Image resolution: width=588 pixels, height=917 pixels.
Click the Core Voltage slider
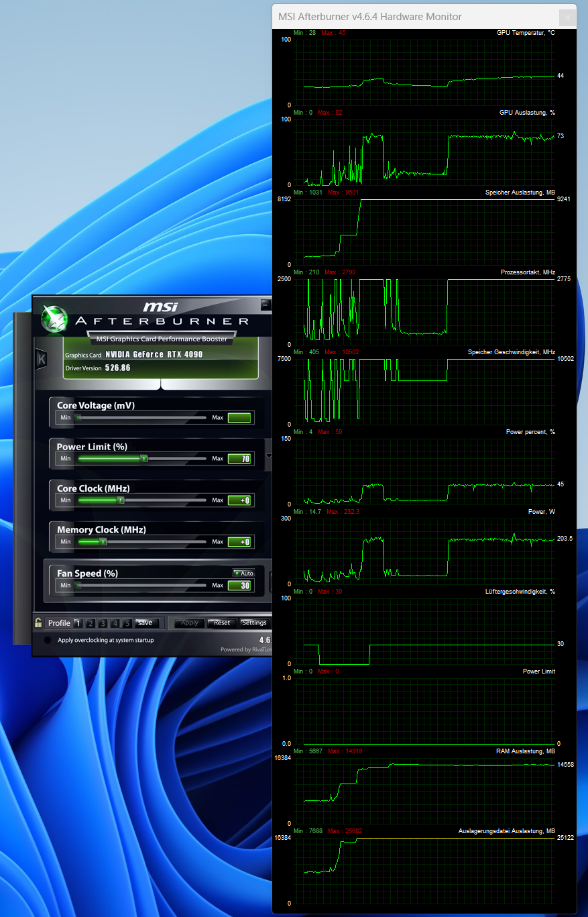tap(141, 417)
